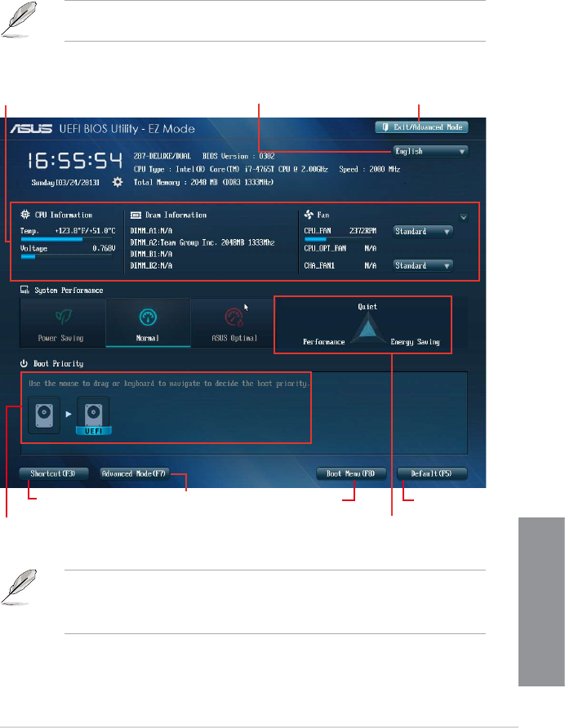The image size is (565, 728).
Task: Open the English language dropdown
Action: point(430,151)
